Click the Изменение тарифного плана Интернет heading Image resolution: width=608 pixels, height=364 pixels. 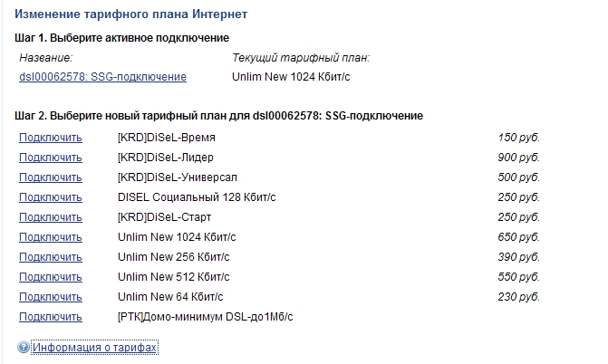click(x=131, y=14)
